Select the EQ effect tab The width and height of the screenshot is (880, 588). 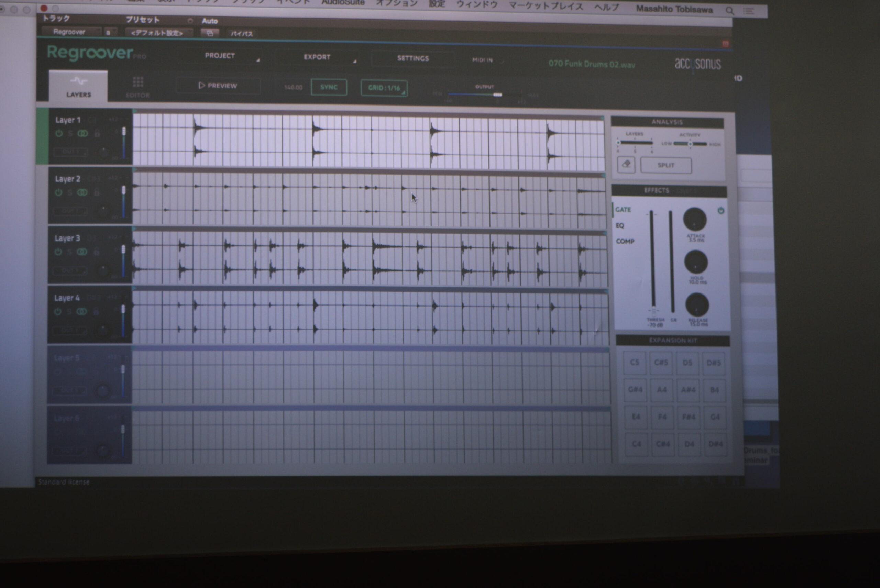coord(620,225)
